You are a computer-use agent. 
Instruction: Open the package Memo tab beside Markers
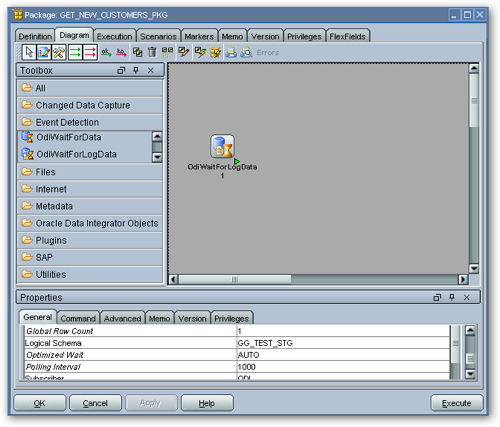(x=232, y=36)
